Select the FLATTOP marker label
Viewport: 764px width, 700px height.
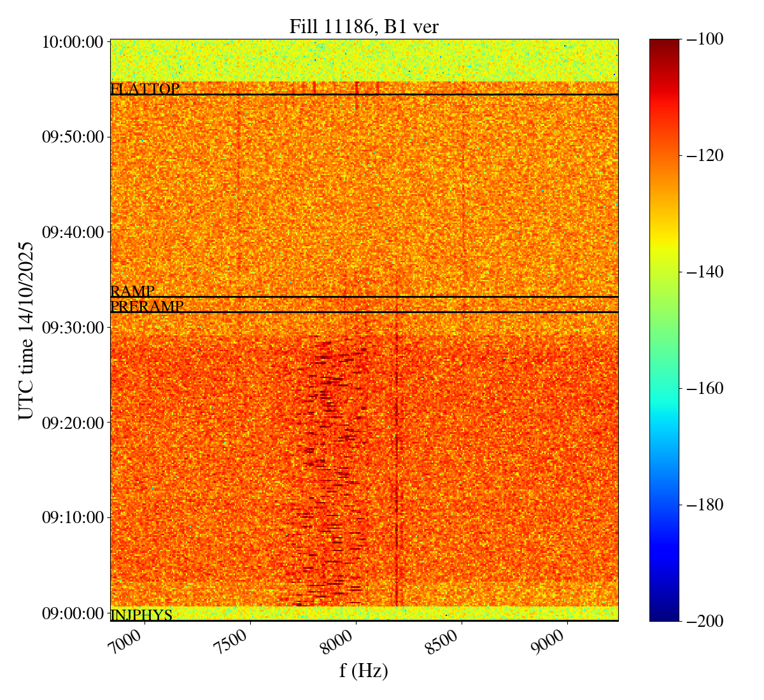(x=145, y=89)
